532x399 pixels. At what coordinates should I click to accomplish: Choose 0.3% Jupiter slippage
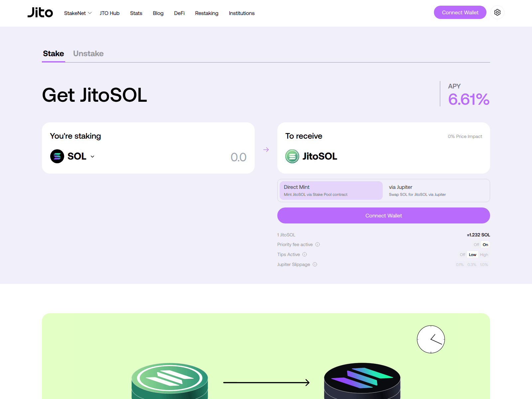pyautogui.click(x=472, y=265)
